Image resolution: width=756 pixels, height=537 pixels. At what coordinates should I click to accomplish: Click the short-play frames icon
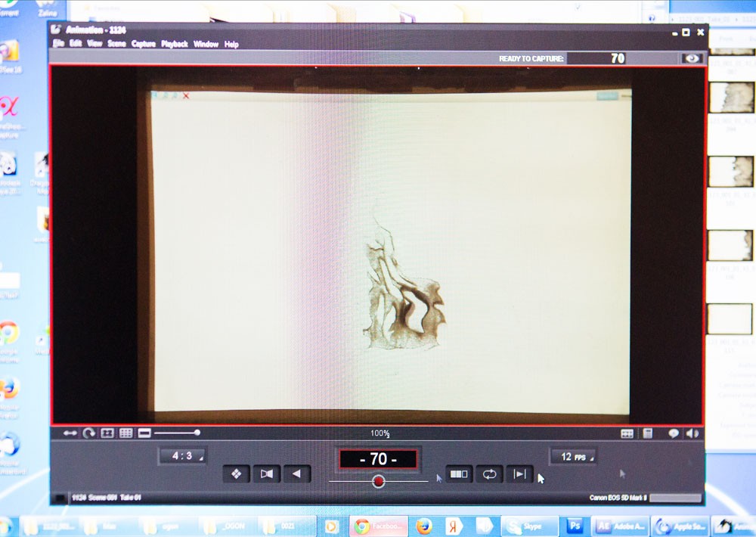[459, 474]
